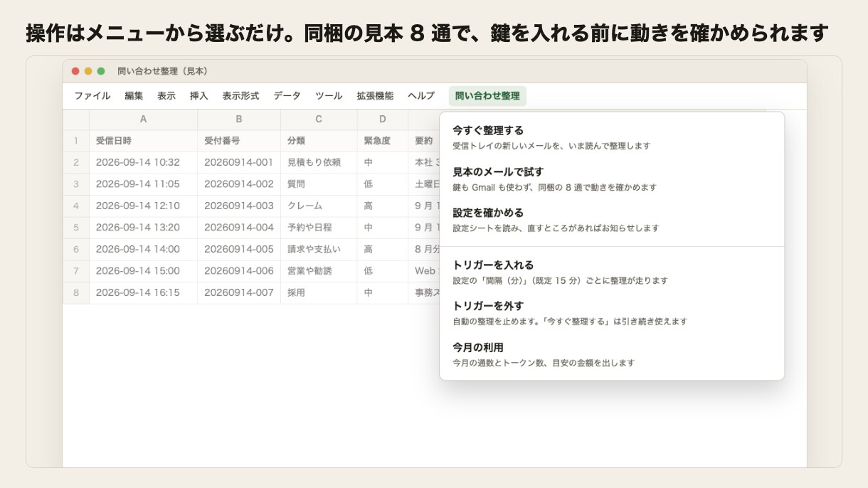Open the 挿入 menu
The image size is (868, 488).
(x=199, y=96)
